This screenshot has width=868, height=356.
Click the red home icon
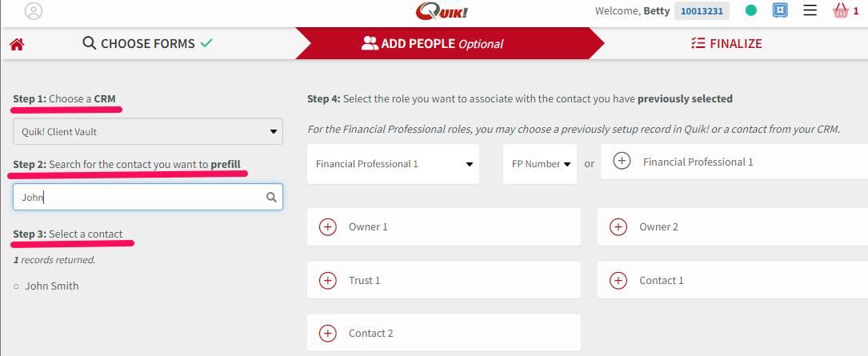pos(17,44)
